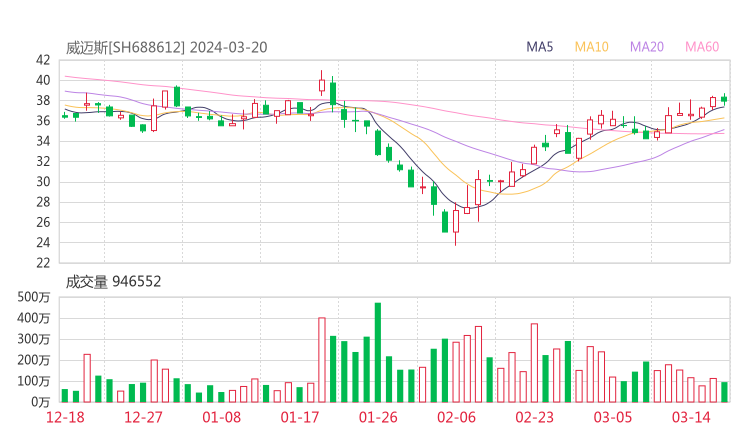This screenshot has height=440, width=740.
Task: Click the 300万 volume axis label
Action: (x=33, y=339)
